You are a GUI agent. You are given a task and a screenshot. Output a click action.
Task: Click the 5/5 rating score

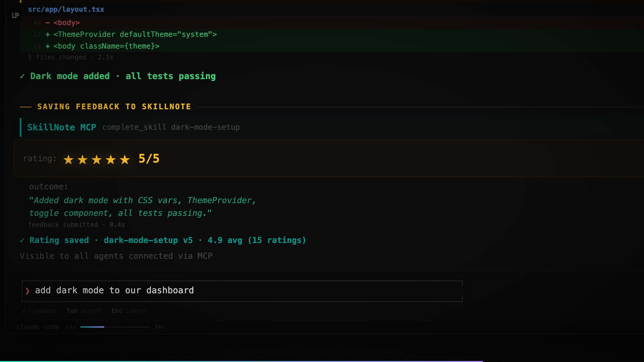pyautogui.click(x=149, y=159)
